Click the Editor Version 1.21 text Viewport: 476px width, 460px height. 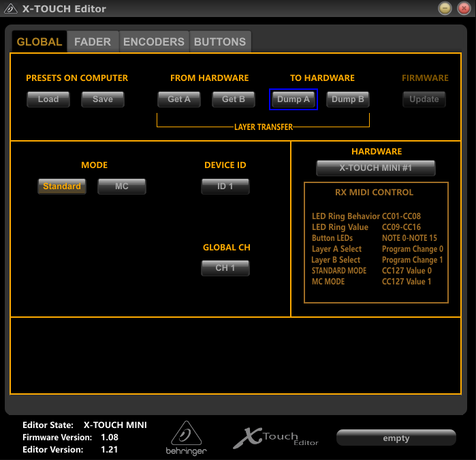point(70,449)
